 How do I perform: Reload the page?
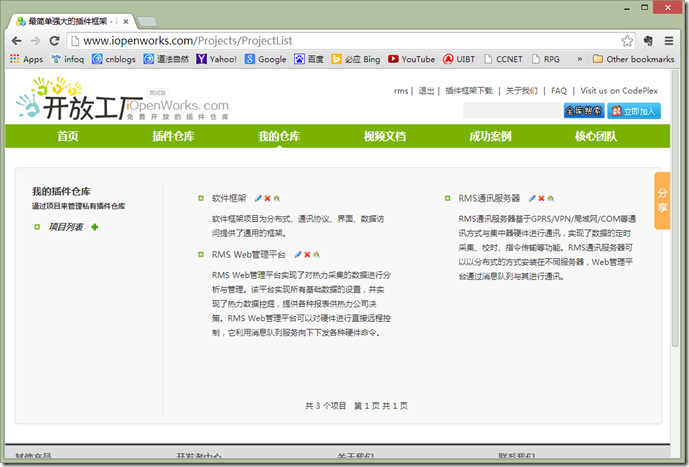tap(54, 41)
